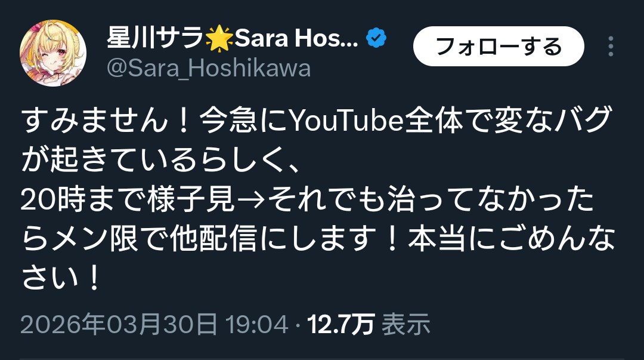Click the 本当にごめんな apology text
This screenshot has height=360, width=644.
512,240
